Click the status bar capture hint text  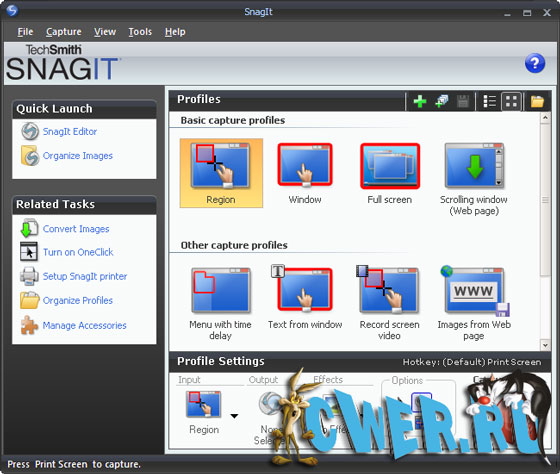coord(74,464)
